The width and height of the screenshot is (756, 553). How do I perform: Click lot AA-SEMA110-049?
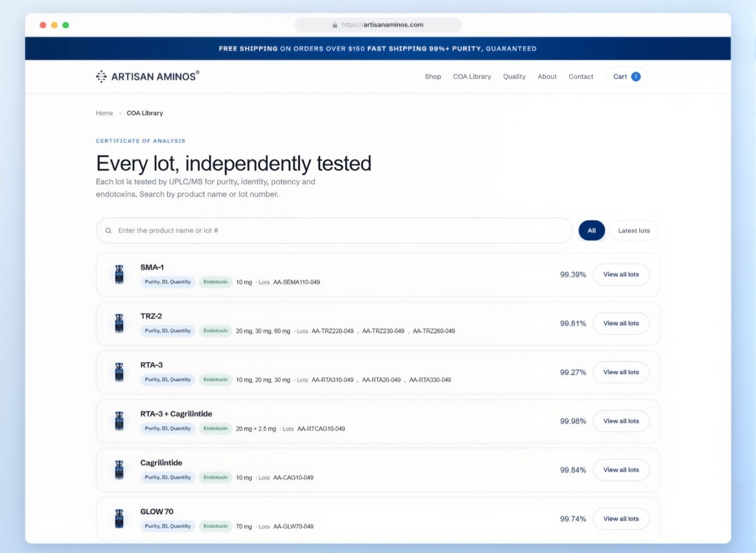pos(297,282)
